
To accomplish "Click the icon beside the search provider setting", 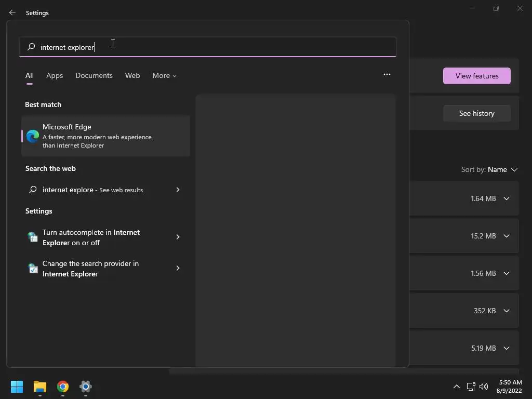I will (x=33, y=268).
